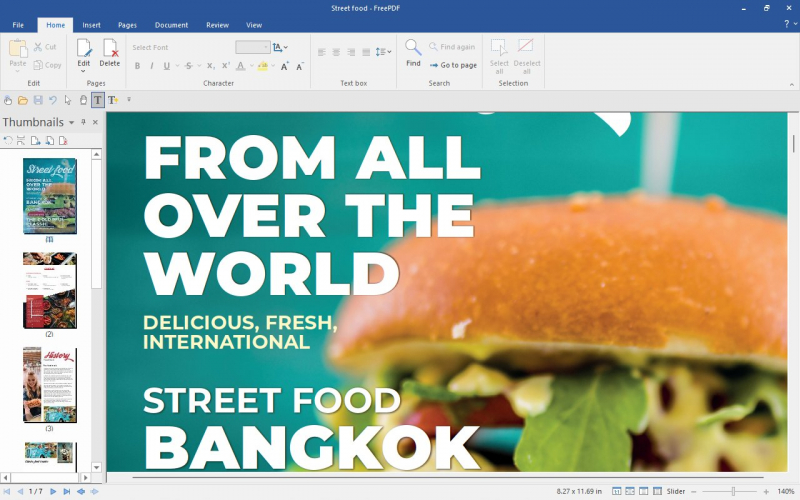
Task: Click Select all
Action: tap(499, 56)
